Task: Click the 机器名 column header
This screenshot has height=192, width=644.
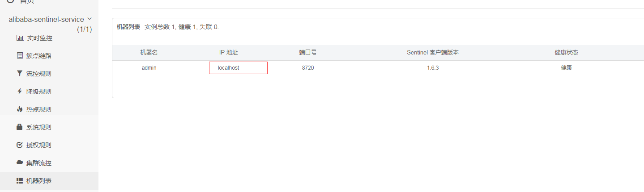Action: tap(149, 52)
